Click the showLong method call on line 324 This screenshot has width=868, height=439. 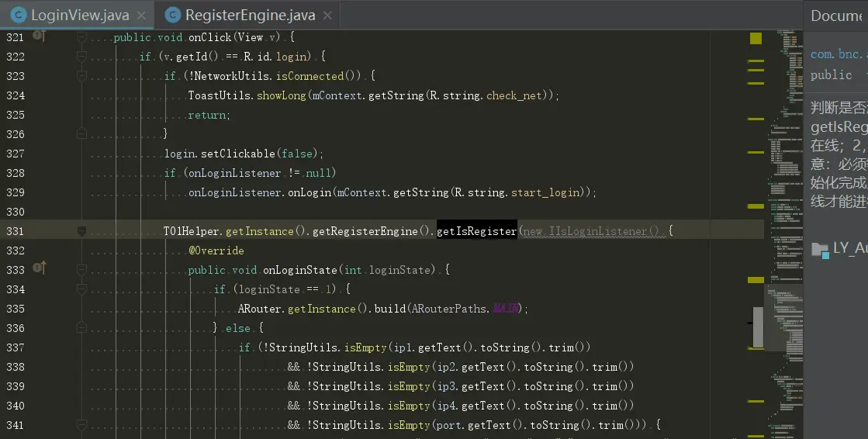click(x=282, y=95)
